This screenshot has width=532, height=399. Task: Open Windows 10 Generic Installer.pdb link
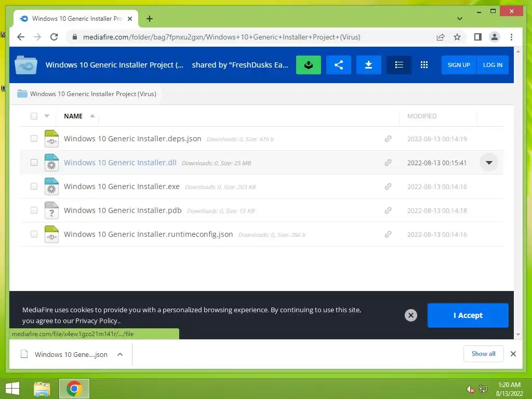pyautogui.click(x=123, y=210)
